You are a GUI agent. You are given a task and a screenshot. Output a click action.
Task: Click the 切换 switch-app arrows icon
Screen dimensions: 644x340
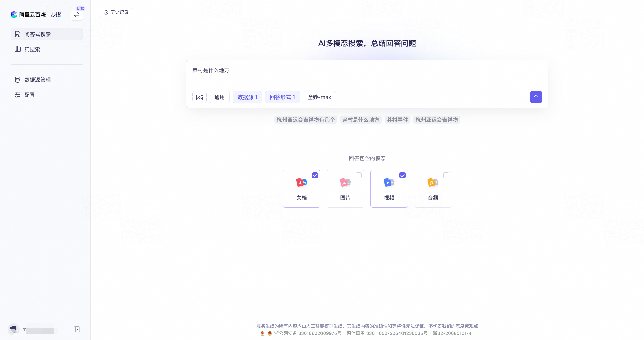(77, 15)
